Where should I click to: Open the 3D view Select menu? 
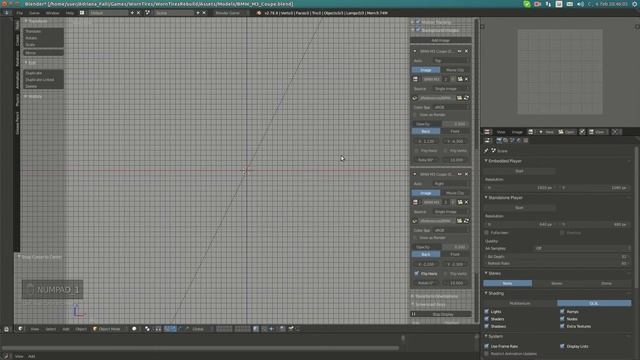point(51,329)
